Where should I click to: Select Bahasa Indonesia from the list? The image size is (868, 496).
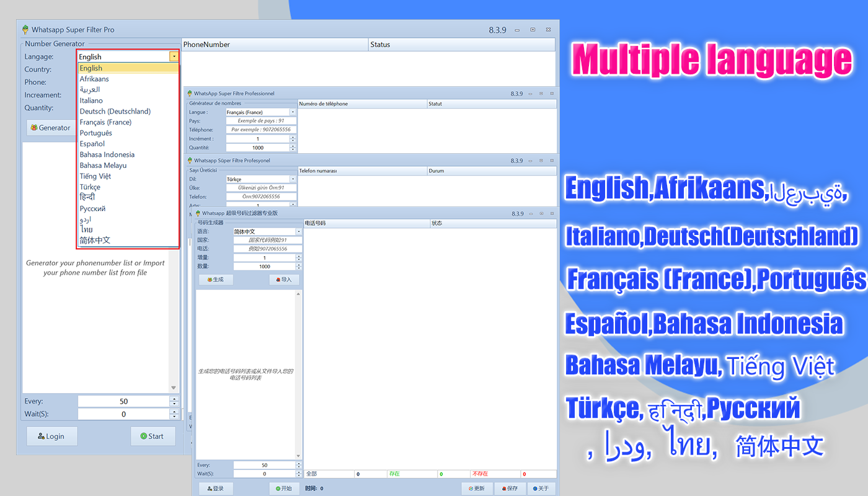click(x=128, y=154)
